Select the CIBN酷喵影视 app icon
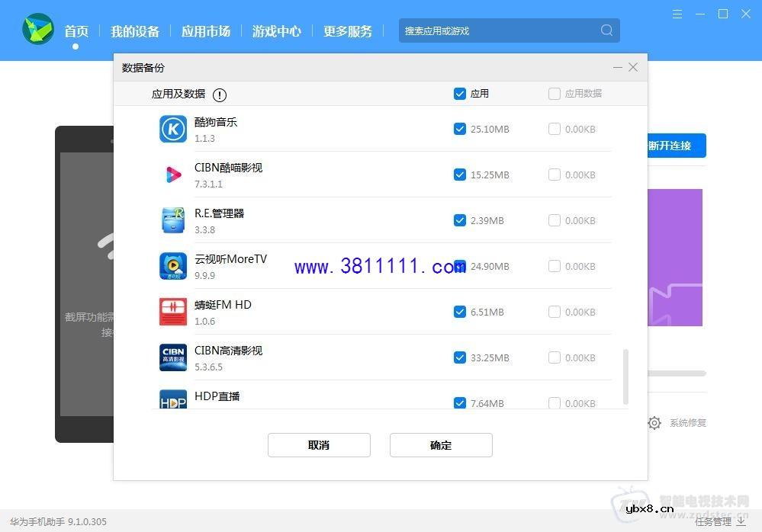 coord(173,175)
